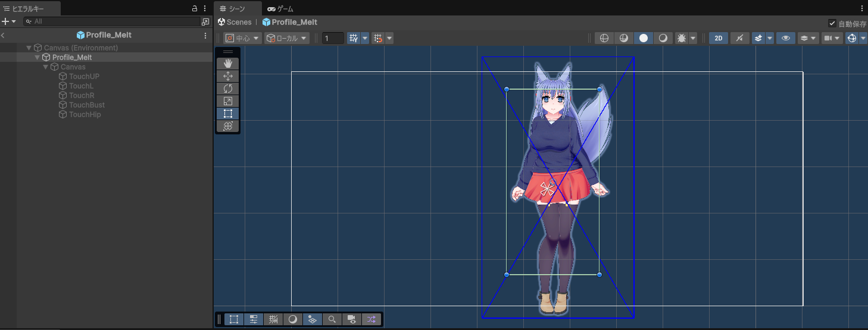
Task: Open the add object plus dropdown
Action: (x=9, y=21)
